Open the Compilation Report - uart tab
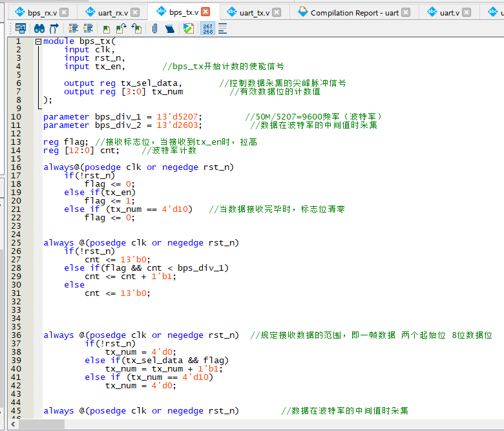Screen dimensions: 504x431 [x=355, y=12]
